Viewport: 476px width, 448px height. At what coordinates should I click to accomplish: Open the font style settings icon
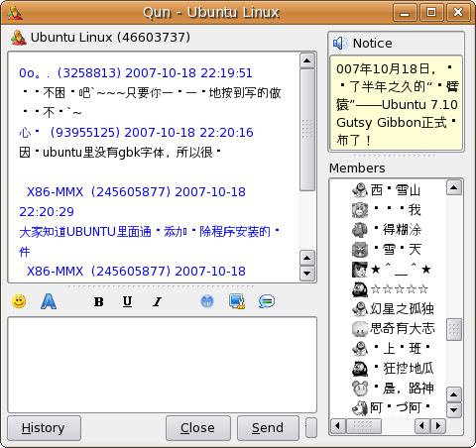click(49, 301)
